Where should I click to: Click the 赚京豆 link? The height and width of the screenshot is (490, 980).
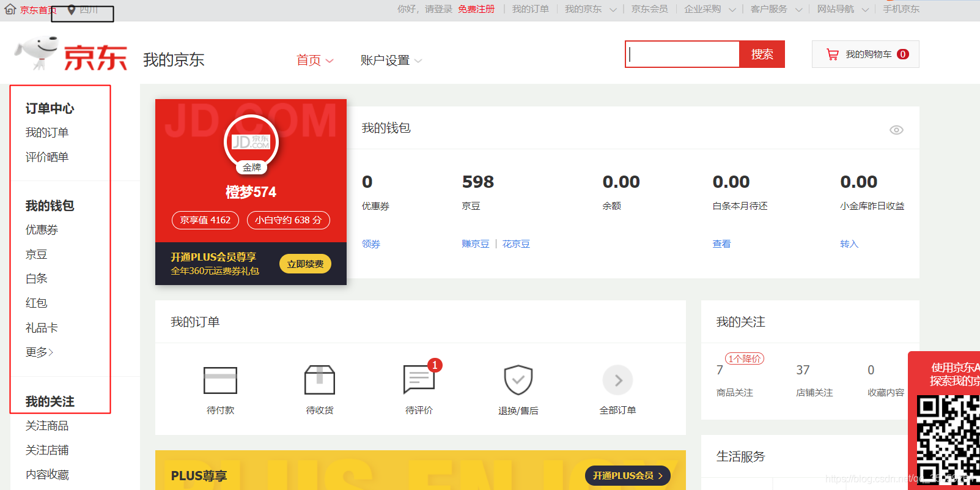(x=476, y=244)
